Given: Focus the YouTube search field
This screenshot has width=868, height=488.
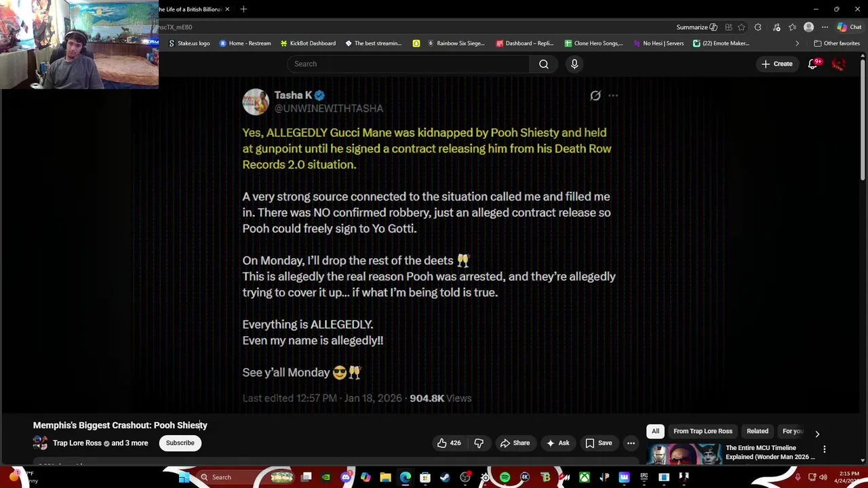Looking at the screenshot, I should (408, 64).
